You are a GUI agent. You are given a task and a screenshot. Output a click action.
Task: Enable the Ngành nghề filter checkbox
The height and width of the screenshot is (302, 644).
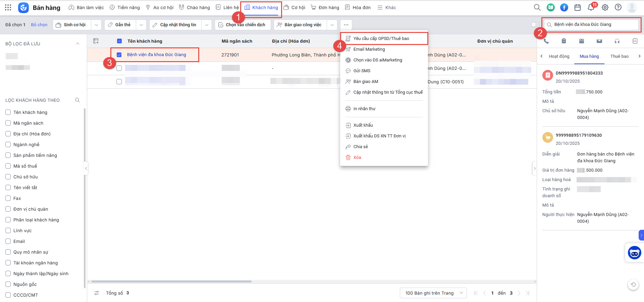point(8,144)
